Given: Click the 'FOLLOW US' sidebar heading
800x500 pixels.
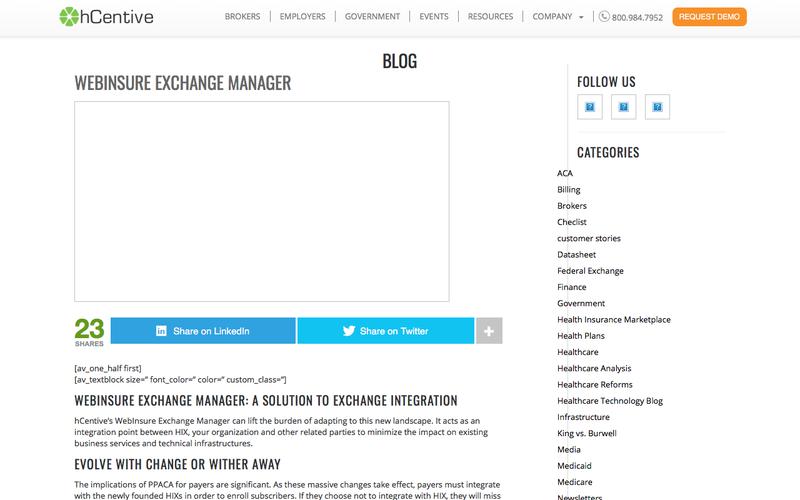Looking at the screenshot, I should click(606, 82).
